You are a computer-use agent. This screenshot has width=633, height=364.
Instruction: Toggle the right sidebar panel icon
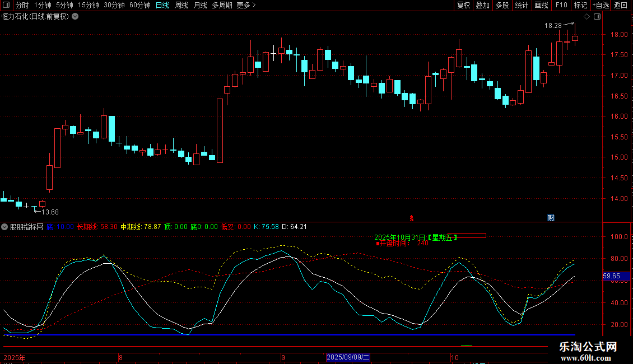tap(597, 17)
